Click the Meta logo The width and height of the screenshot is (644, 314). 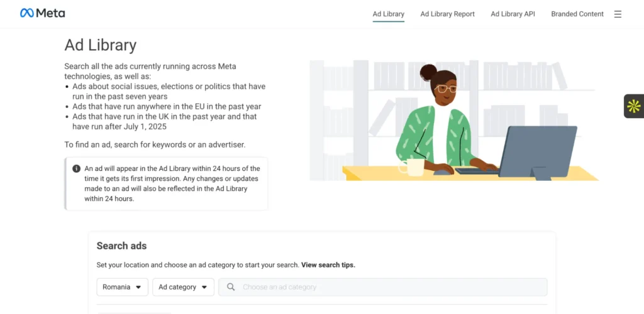(42, 13)
